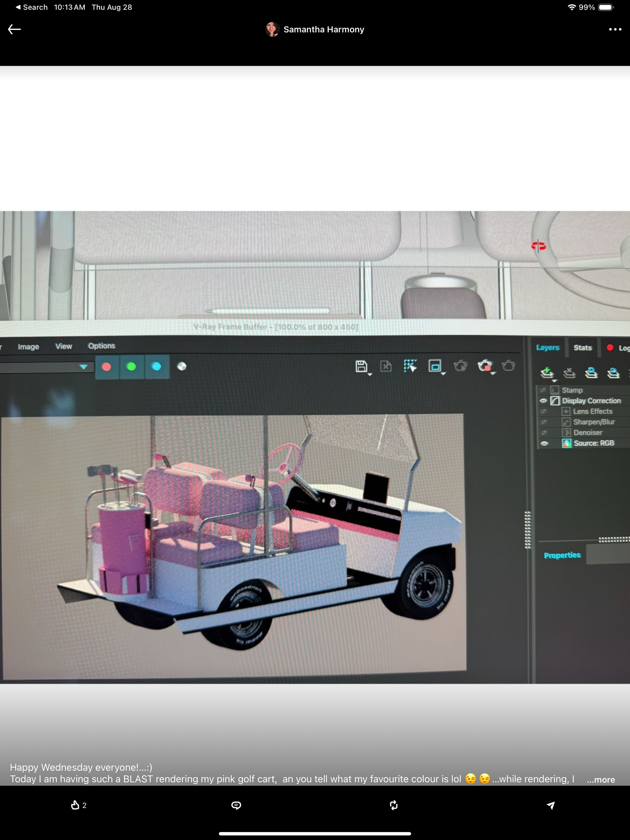Expand the caption with ...more

pos(600,780)
